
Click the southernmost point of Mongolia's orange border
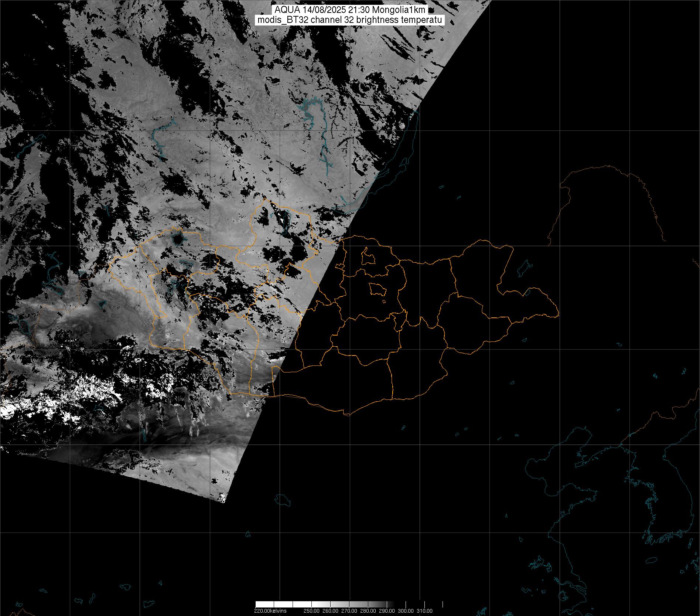[347, 415]
